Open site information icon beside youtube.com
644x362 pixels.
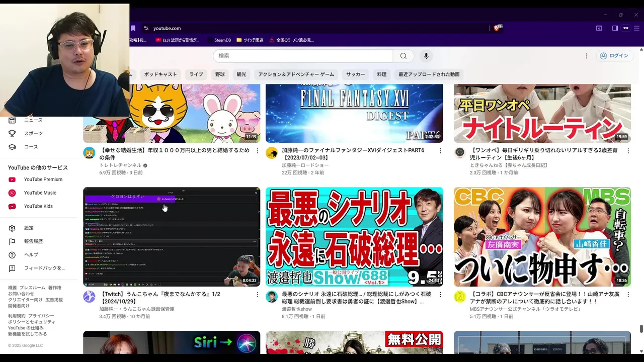coord(146,28)
